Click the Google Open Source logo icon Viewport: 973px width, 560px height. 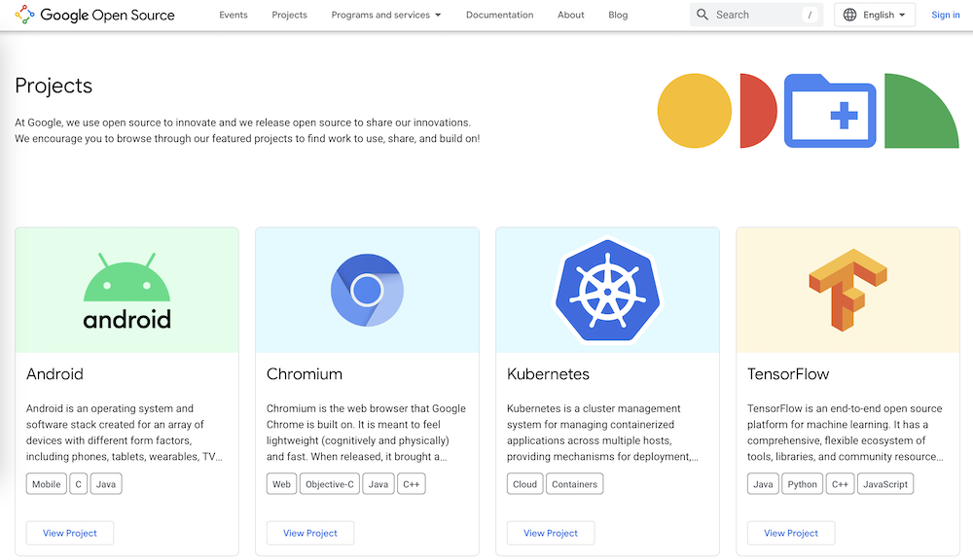pyautogui.click(x=25, y=15)
